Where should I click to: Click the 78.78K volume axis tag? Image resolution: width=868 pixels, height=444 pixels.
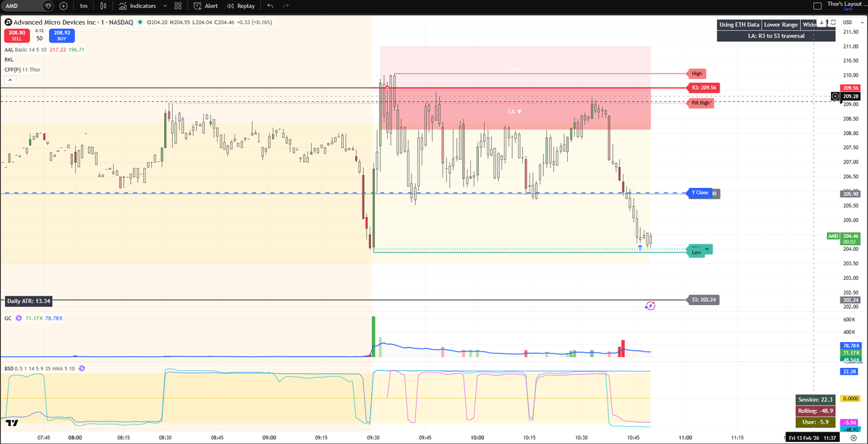851,346
